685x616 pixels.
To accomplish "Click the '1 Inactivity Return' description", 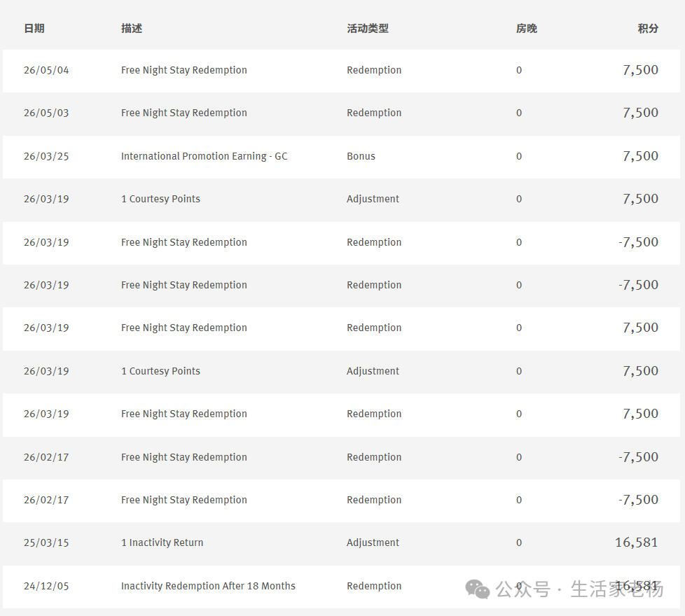I will (x=162, y=542).
